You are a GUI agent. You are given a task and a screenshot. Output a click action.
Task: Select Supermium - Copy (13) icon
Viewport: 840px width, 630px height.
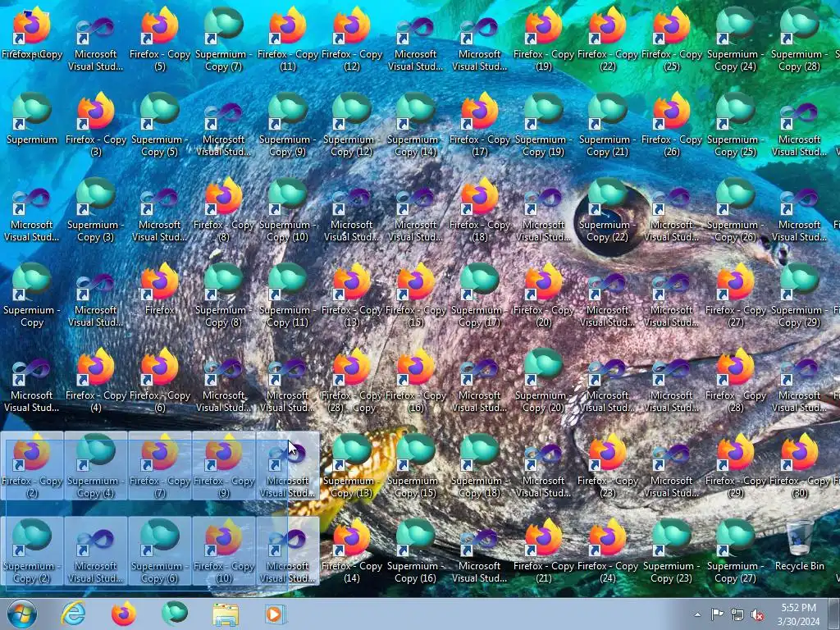[x=351, y=466]
